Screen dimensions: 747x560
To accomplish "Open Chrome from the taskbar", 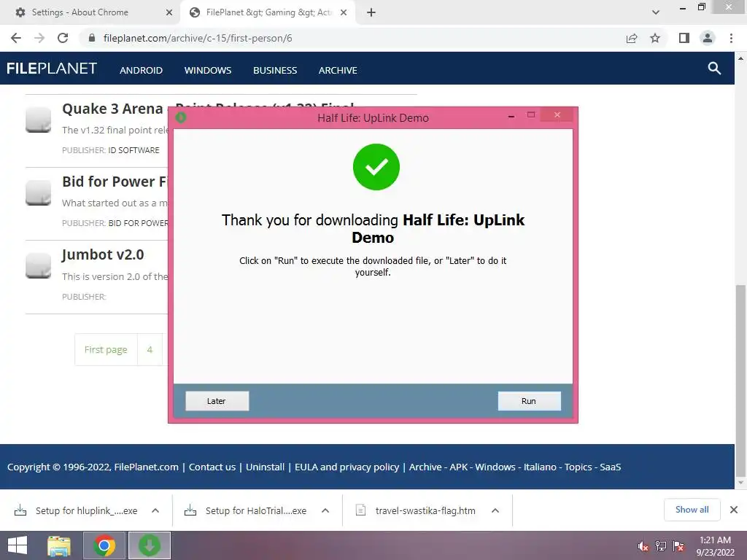I will [104, 545].
